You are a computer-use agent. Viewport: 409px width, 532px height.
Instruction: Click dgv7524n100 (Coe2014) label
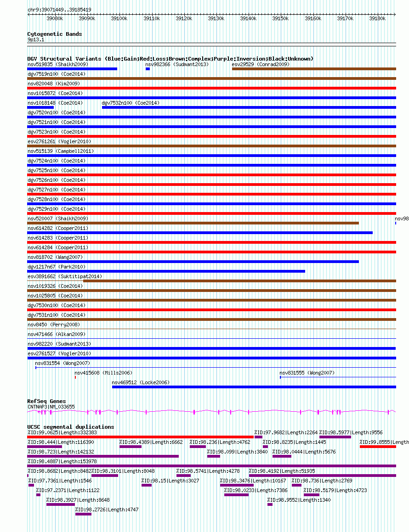[57, 161]
